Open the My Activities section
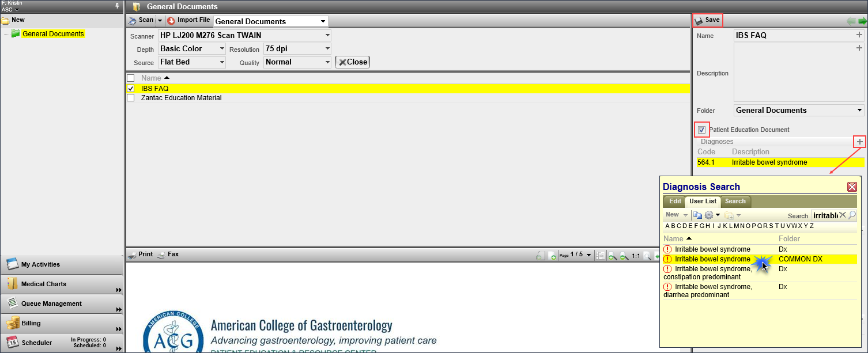The image size is (868, 353). coord(62,264)
